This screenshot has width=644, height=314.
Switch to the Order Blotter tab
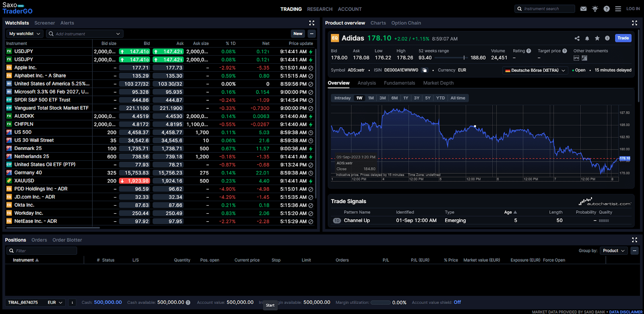pos(67,240)
